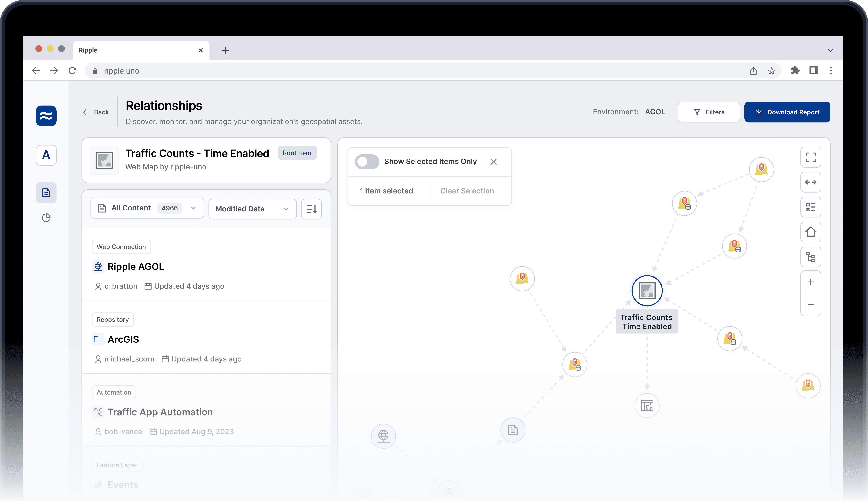Toggle Show Selected Items Only switch

[x=367, y=161]
